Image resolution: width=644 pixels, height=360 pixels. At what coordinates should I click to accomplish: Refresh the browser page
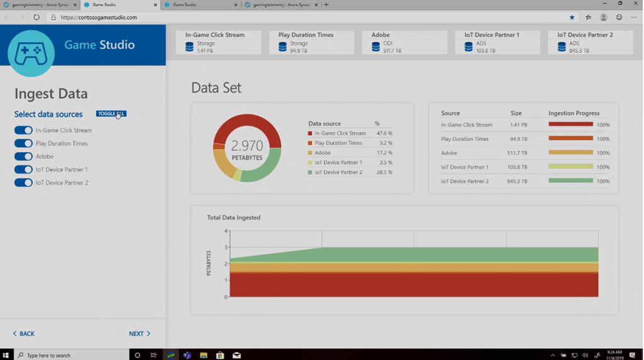[36, 18]
